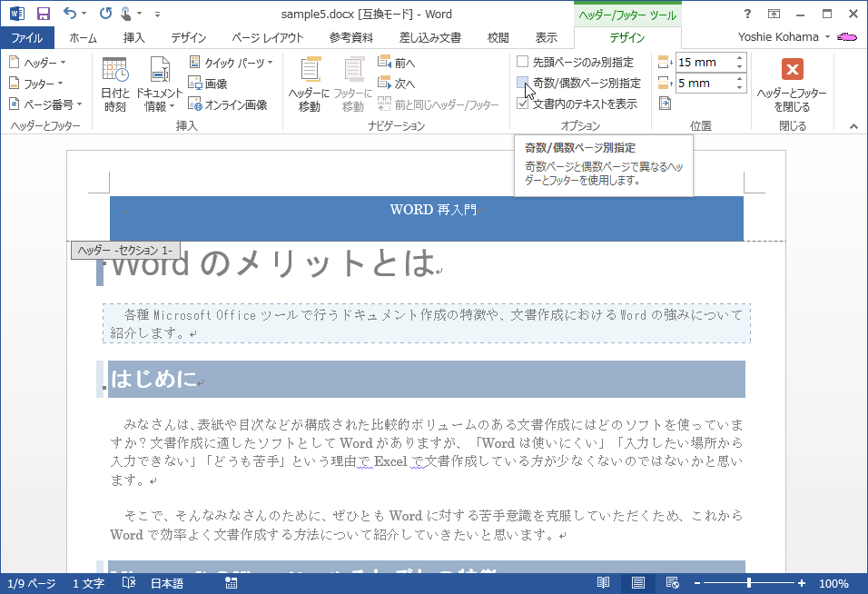This screenshot has width=868, height=594.
Task: Click the zoom in plus button
Action: (802, 583)
